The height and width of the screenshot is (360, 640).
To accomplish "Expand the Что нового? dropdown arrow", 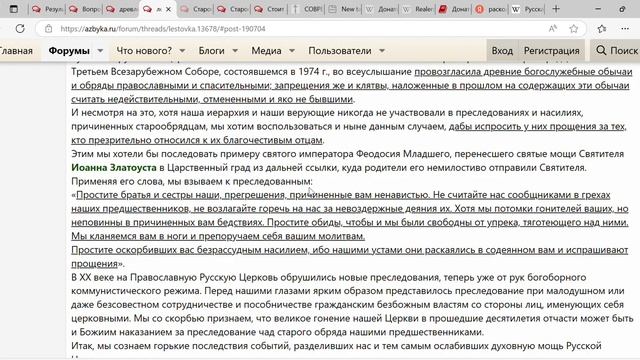I will click(182, 51).
